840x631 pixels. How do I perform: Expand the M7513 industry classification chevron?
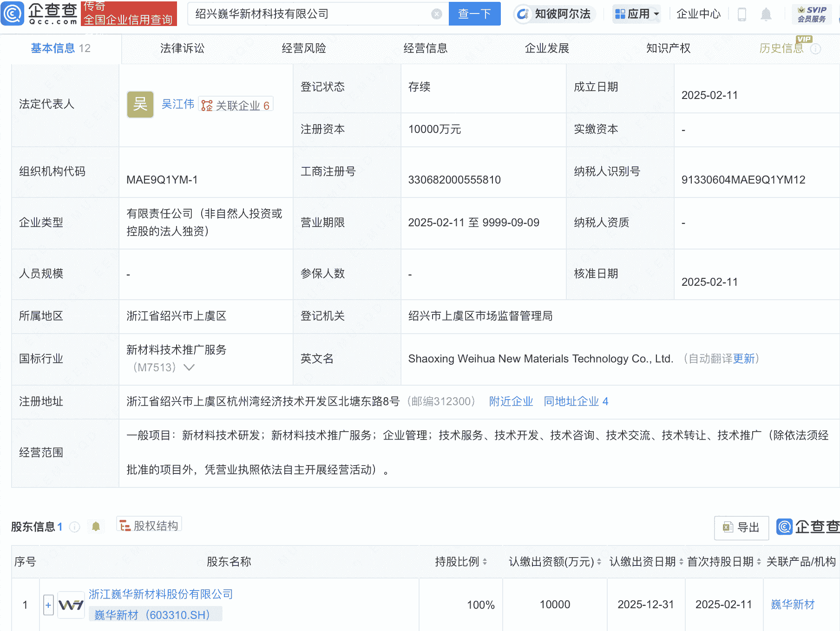tap(189, 368)
